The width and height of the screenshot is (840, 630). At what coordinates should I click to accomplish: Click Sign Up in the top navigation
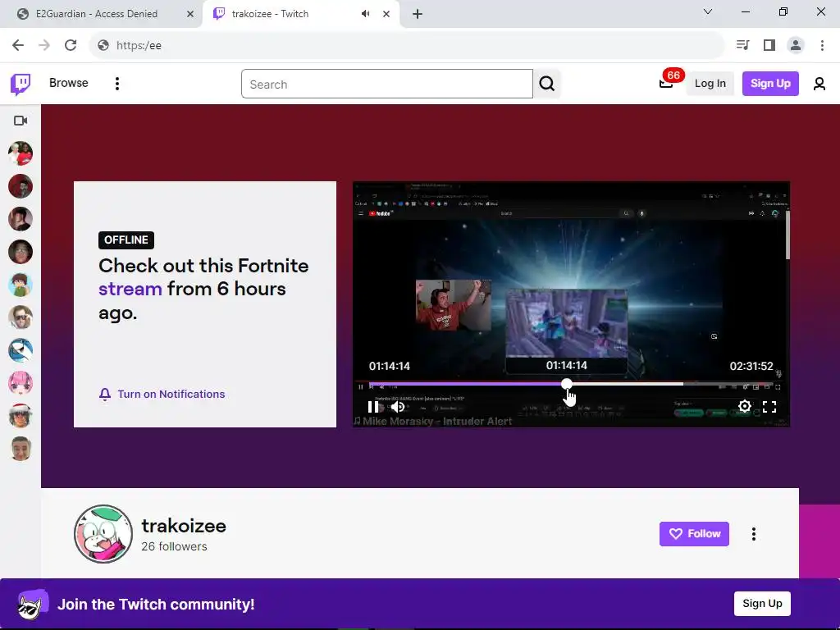[x=769, y=84]
